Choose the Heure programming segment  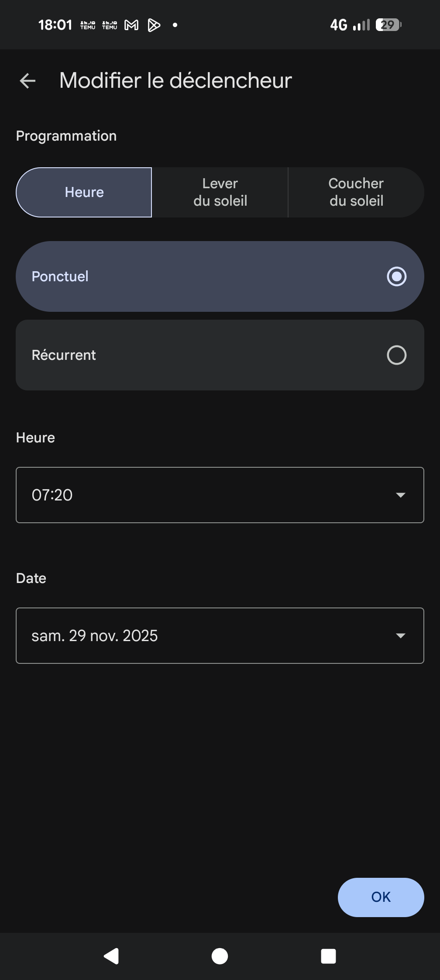tap(84, 192)
